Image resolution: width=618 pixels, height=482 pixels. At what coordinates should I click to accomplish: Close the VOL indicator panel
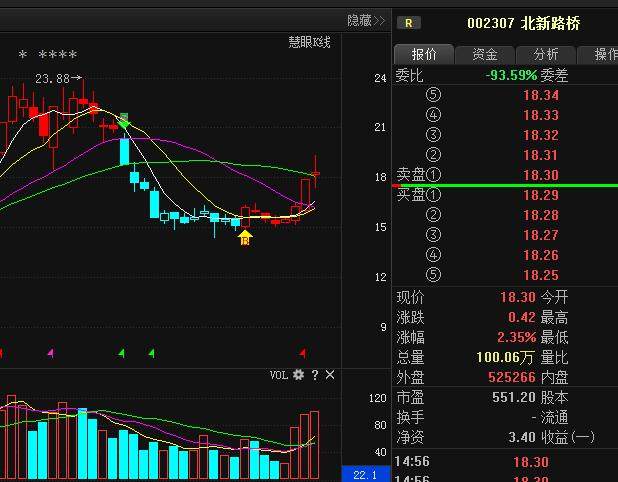coord(330,375)
